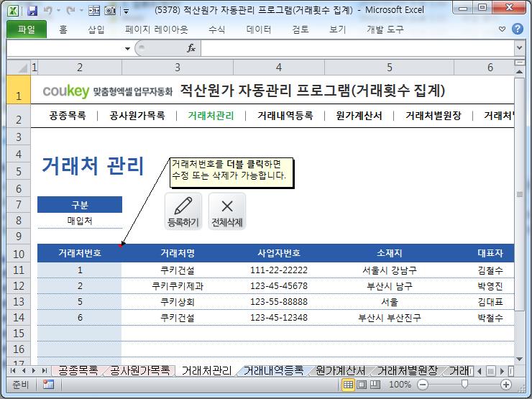Switch to 공종목록 sheet tab
The image size is (532, 399).
pyautogui.click(x=78, y=370)
